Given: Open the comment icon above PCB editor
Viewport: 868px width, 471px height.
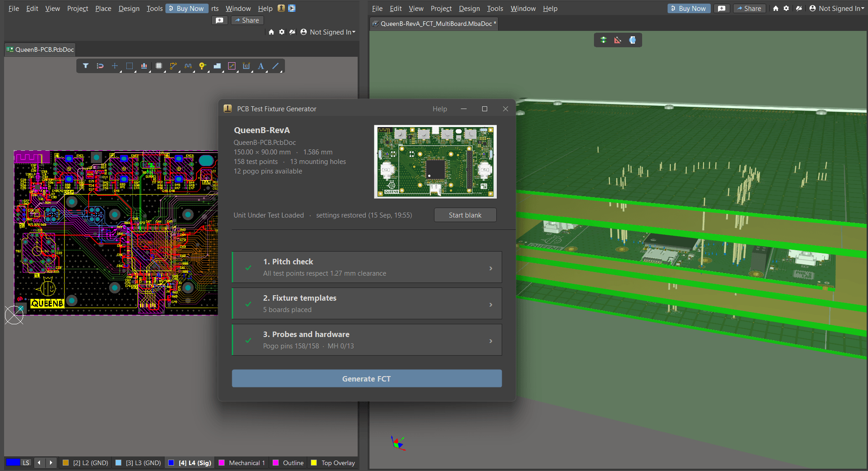Looking at the screenshot, I should [x=219, y=20].
